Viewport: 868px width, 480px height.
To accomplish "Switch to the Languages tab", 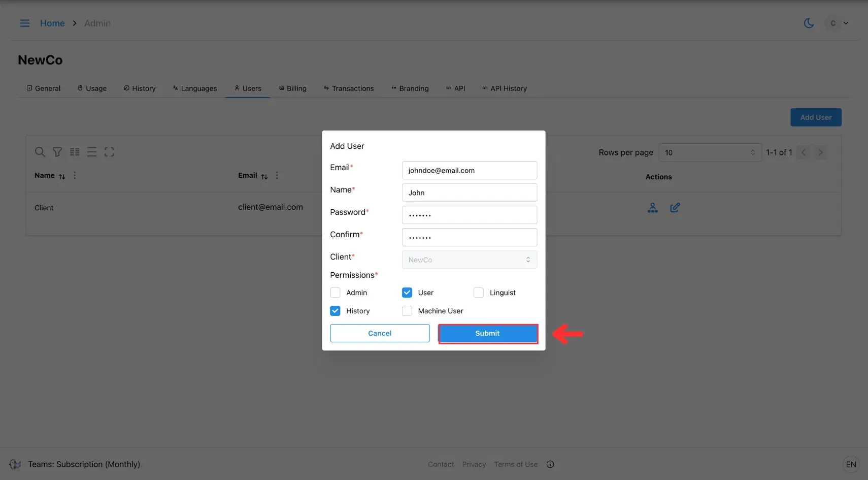I will pyautogui.click(x=195, y=88).
